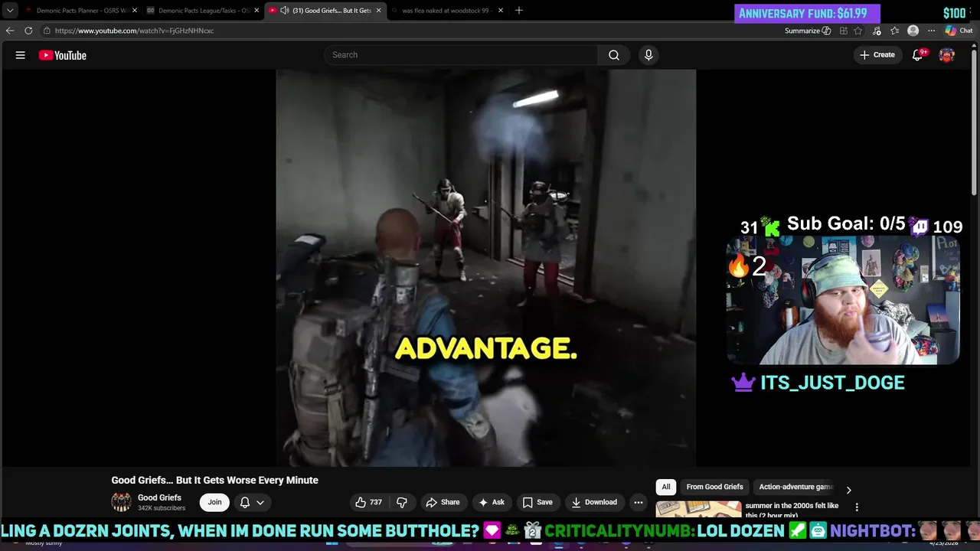Expand the notification preferences chevron
Screen dimensions: 980x551
[260, 502]
